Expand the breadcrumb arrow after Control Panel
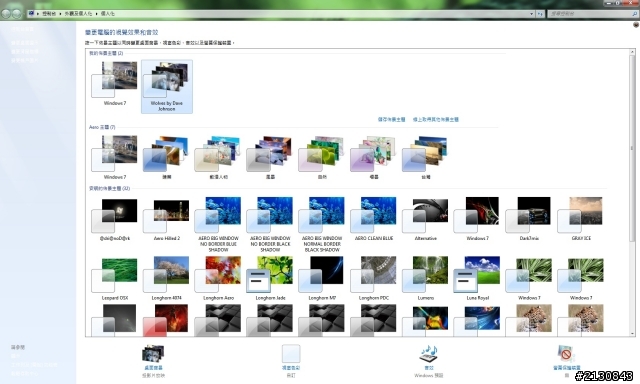Viewport: 640px width, 384px height. click(x=60, y=13)
